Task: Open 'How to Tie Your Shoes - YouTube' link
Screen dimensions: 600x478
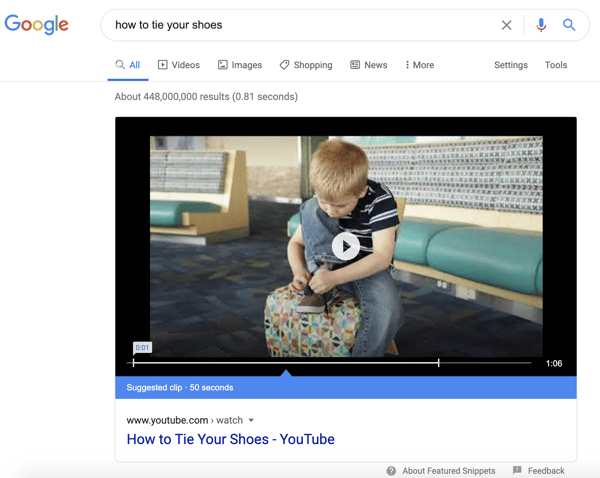Action: pos(230,439)
